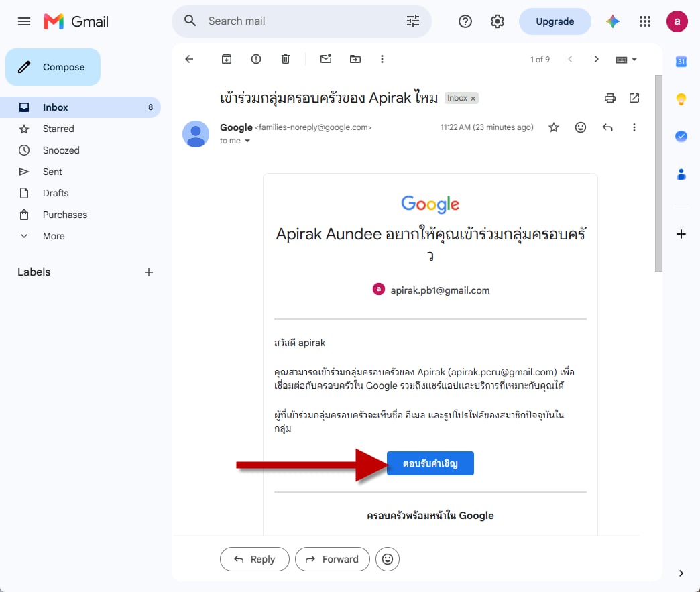Reply using the header arrow icon
Screen dimensions: 700x592
(x=607, y=127)
